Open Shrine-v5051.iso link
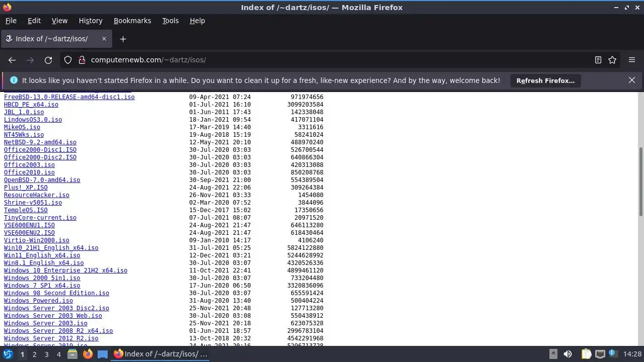The height and width of the screenshot is (362, 644). pyautogui.click(x=33, y=203)
